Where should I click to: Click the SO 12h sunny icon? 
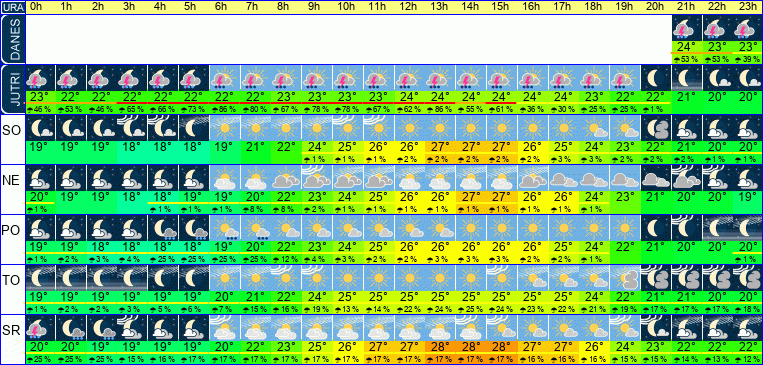pos(409,128)
